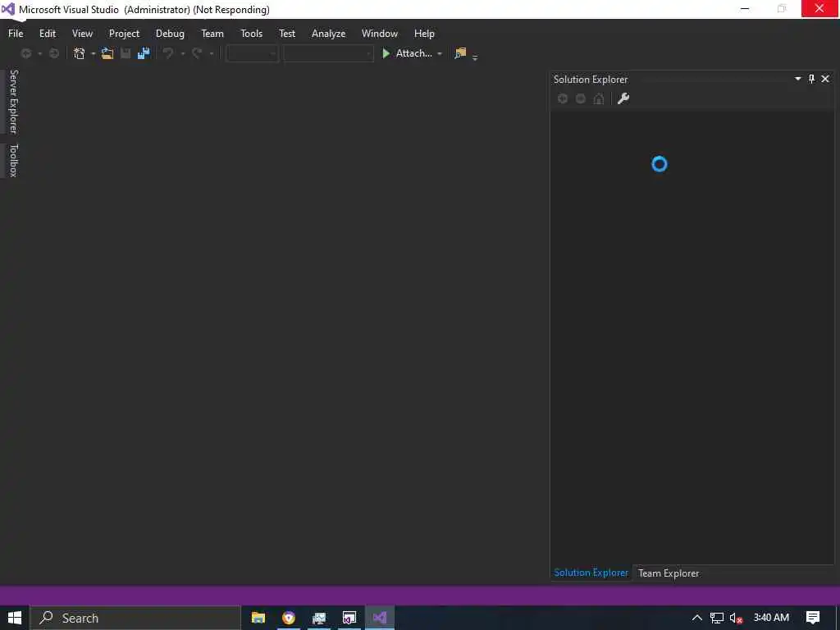Open the Brave browser taskbar icon

(289, 618)
